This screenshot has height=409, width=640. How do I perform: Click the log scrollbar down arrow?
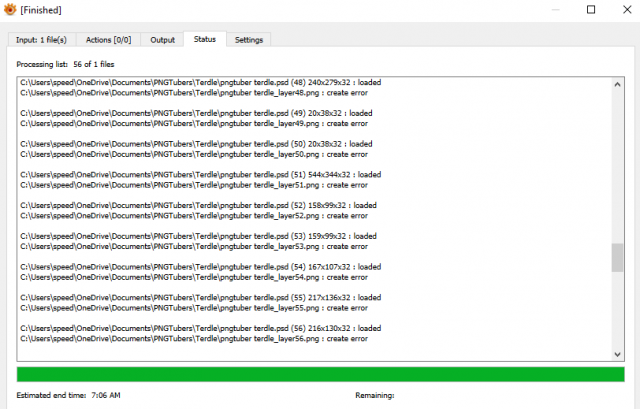click(618, 354)
